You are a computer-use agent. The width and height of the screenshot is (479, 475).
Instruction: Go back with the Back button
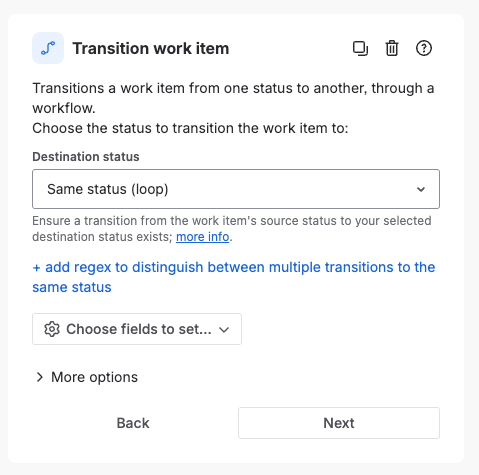tap(133, 423)
